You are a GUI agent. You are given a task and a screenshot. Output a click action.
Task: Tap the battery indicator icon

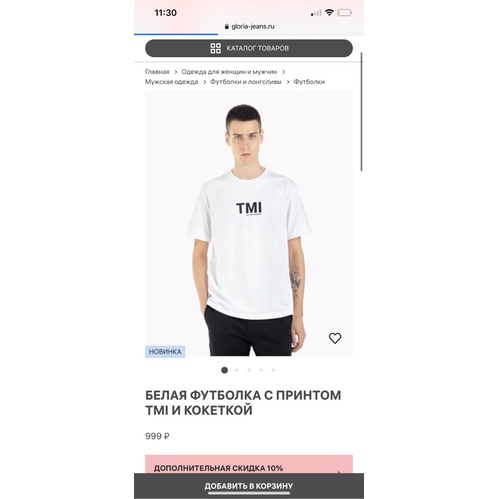click(x=344, y=13)
